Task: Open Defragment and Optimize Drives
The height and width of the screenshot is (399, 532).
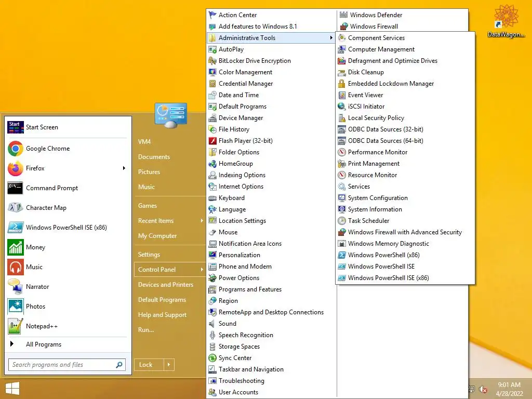Action: click(x=393, y=61)
